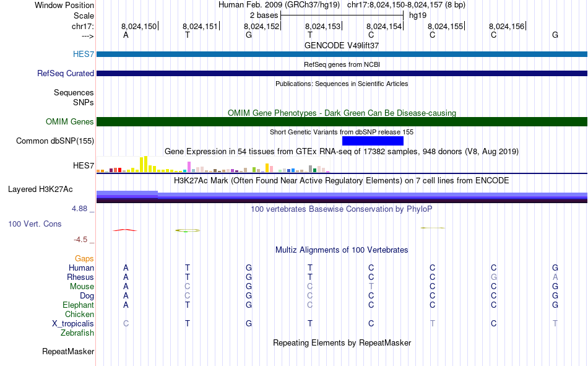Click the Scale row label
Viewport: 588px width, 366px height.
(x=84, y=15)
